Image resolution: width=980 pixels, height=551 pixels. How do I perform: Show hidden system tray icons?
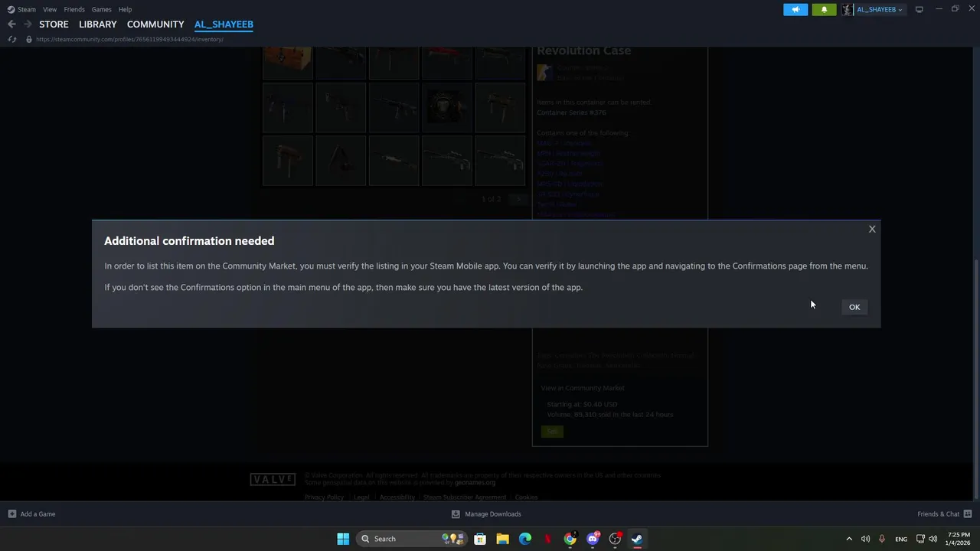click(848, 539)
